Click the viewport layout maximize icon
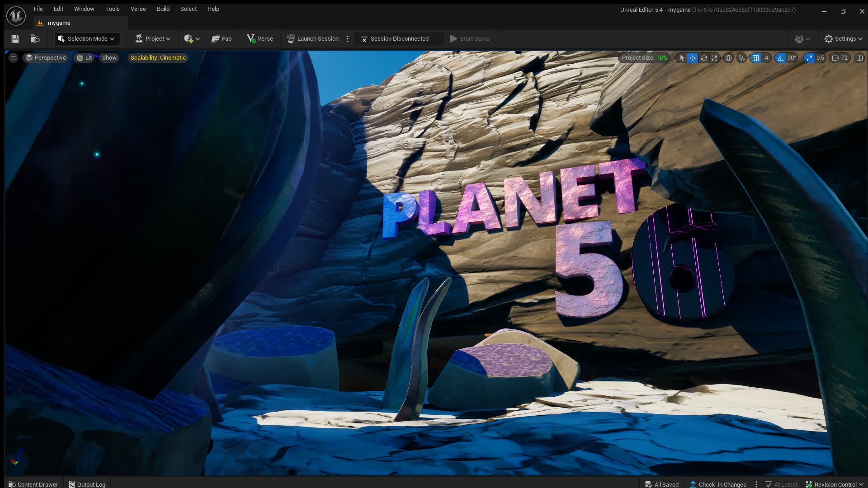Viewport: 868px width, 488px height. point(859,58)
